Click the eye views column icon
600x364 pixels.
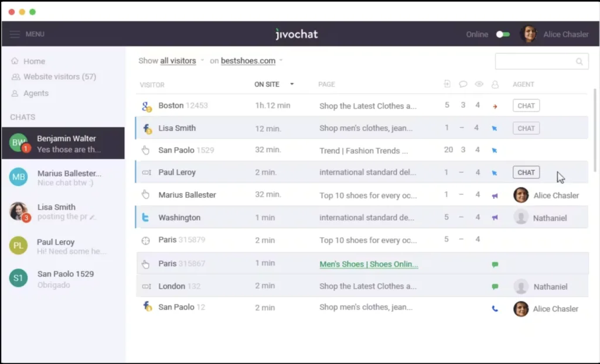479,84
